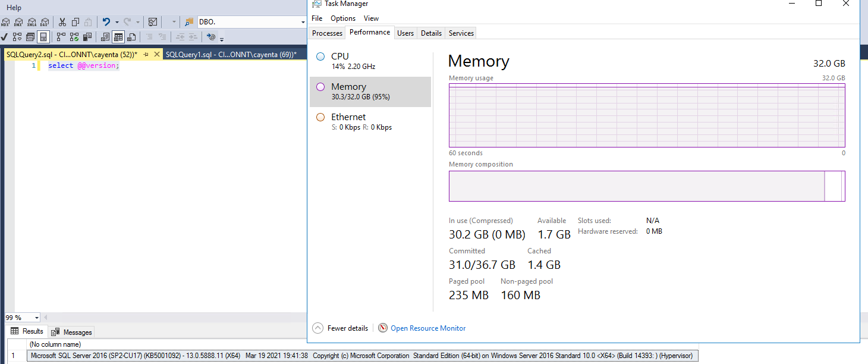Parse the query with the checkmark icon

point(4,36)
